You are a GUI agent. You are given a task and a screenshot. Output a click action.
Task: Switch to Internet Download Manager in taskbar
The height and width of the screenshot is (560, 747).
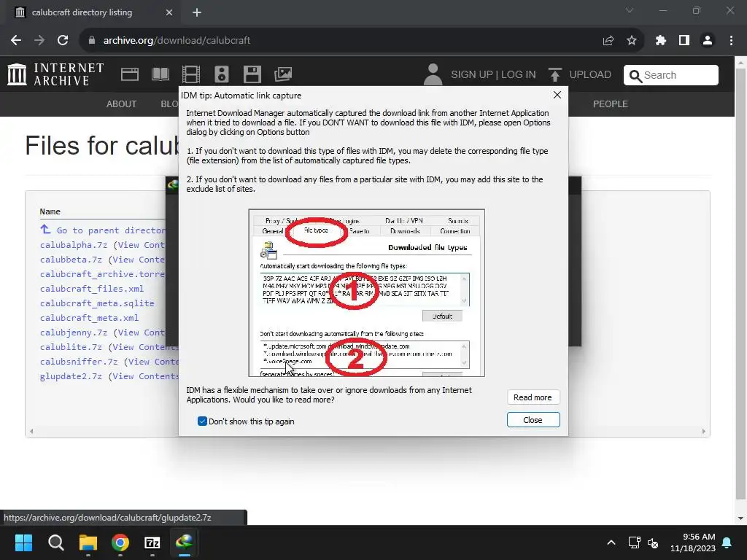185,542
